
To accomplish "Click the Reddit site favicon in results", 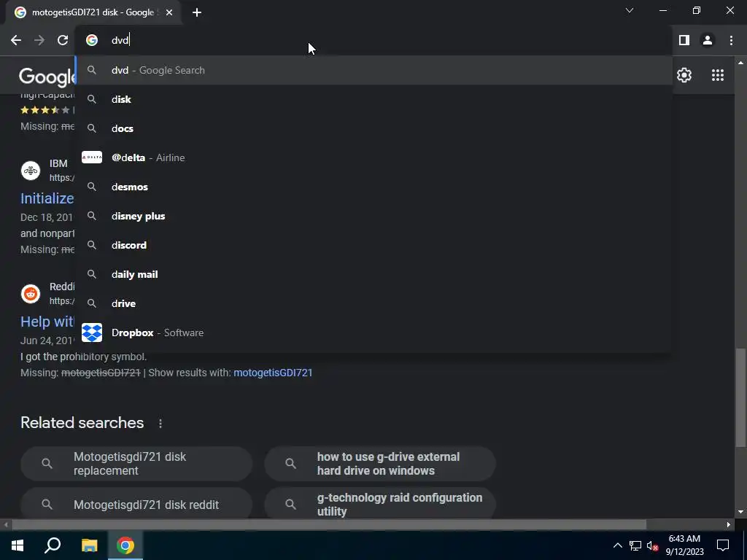I will (x=31, y=293).
